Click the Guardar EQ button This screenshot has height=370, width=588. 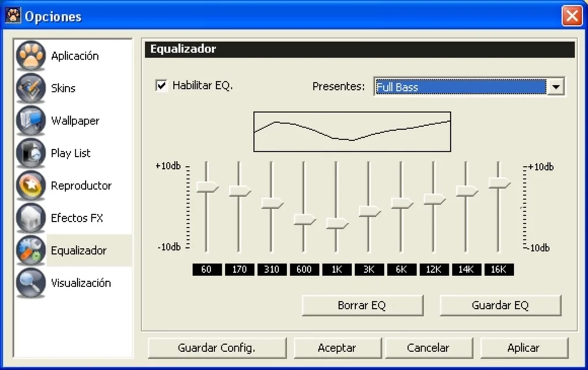click(500, 305)
